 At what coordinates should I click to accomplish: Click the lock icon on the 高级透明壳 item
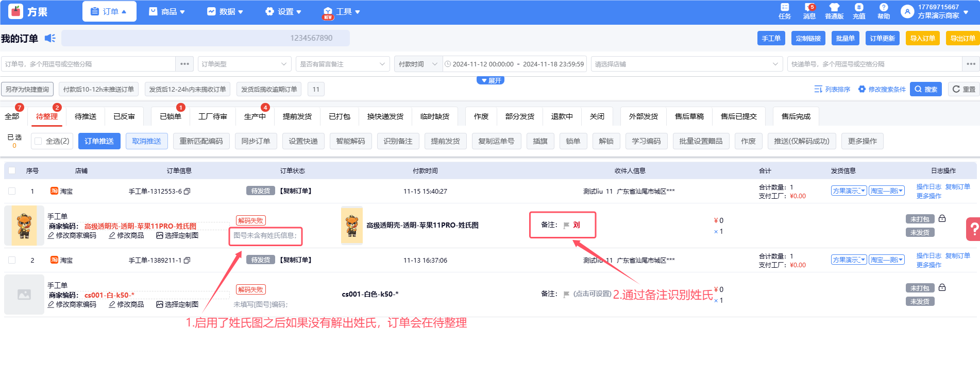pyautogui.click(x=942, y=218)
